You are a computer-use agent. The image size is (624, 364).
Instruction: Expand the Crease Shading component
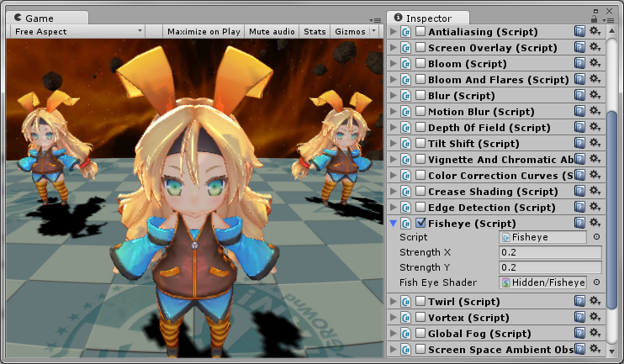click(394, 191)
